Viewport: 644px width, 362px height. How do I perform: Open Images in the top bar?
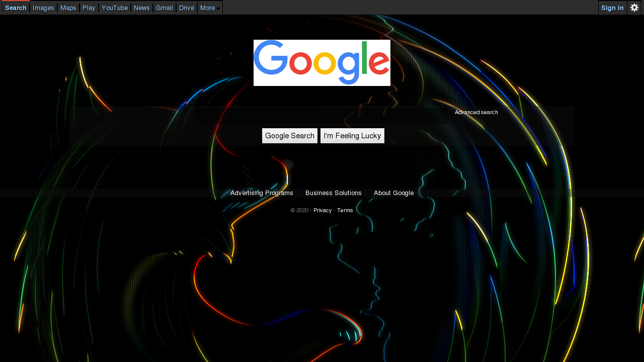pyautogui.click(x=43, y=8)
